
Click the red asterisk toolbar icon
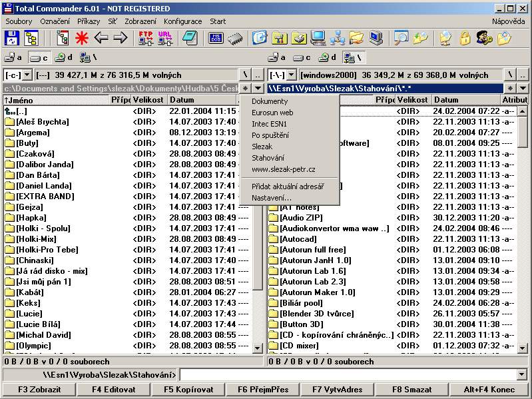coord(81,38)
